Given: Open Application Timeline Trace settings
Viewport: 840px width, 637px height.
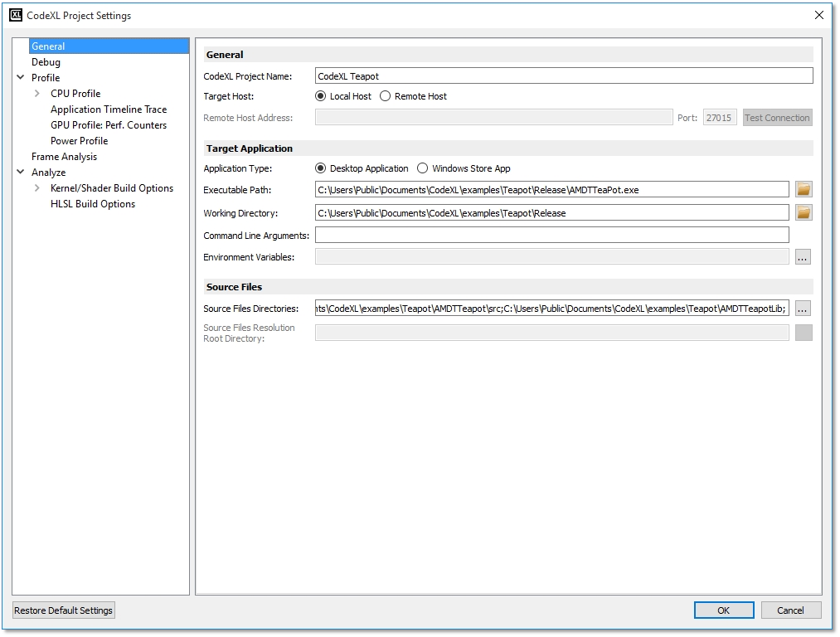Looking at the screenshot, I should tap(109, 109).
